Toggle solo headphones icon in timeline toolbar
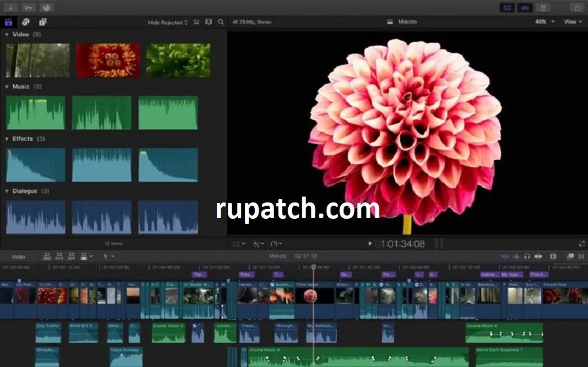Screen dimensions: 588x367 (x=527, y=257)
